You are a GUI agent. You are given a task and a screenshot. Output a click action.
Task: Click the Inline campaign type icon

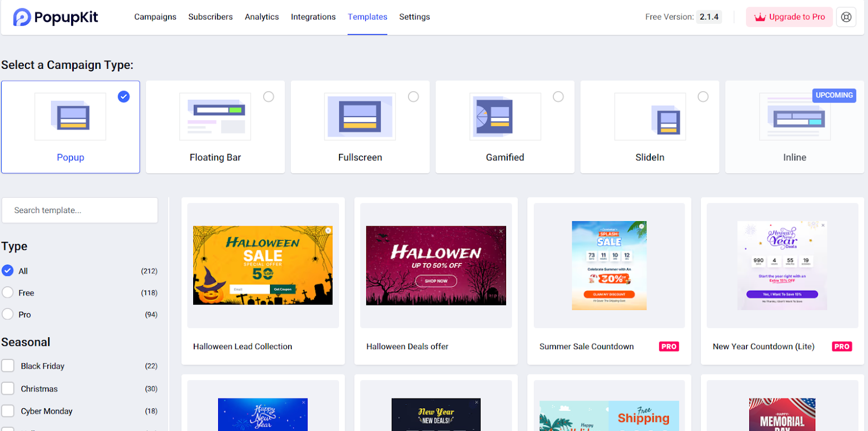click(794, 117)
